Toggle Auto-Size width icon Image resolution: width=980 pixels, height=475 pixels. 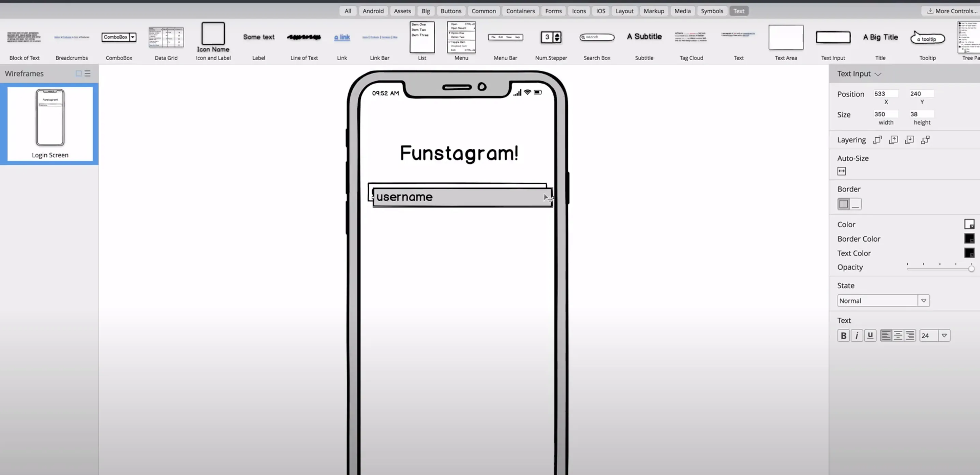click(842, 171)
